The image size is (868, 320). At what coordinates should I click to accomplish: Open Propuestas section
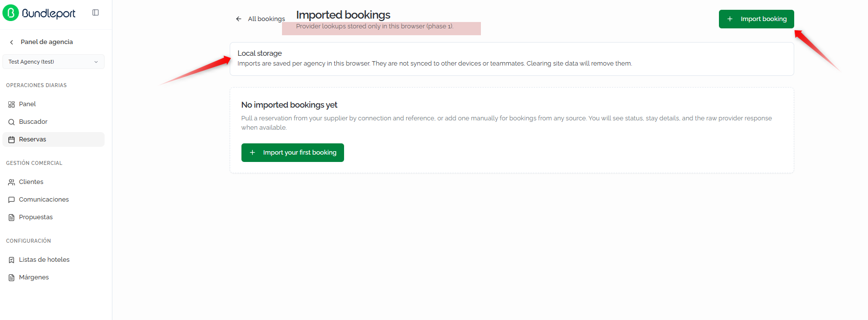[53, 217]
